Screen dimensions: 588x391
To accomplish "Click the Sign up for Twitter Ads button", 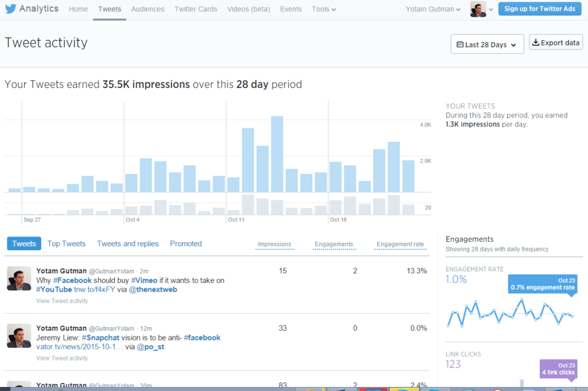I will click(x=539, y=9).
